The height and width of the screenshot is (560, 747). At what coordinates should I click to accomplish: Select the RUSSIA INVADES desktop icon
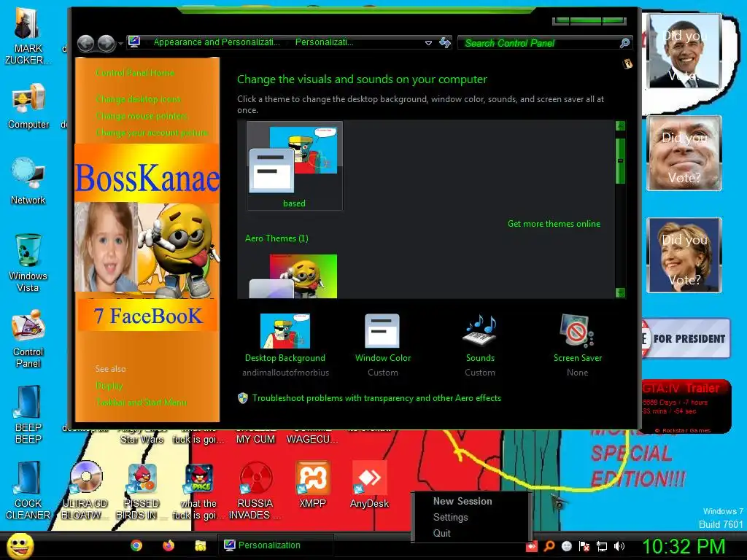point(255,491)
